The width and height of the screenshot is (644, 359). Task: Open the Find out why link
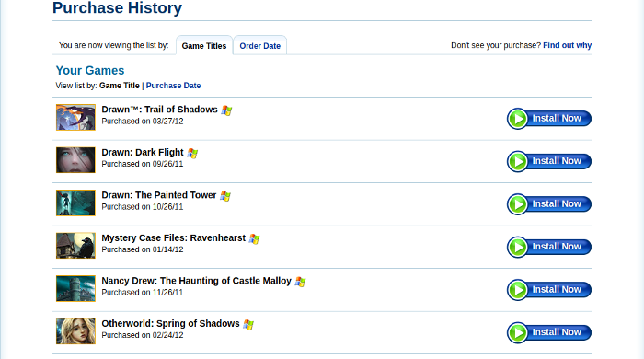click(x=568, y=45)
